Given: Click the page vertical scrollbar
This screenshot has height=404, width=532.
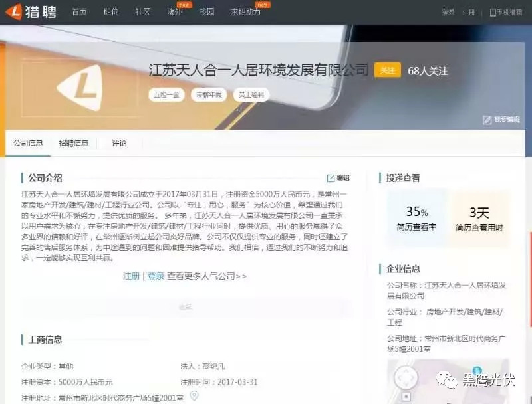Looking at the screenshot, I should click(530, 279).
